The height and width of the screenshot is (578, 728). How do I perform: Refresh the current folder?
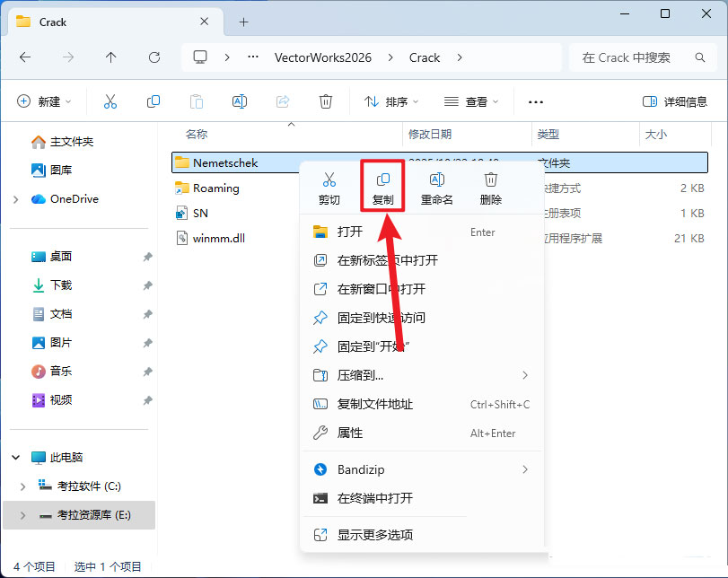tap(154, 57)
